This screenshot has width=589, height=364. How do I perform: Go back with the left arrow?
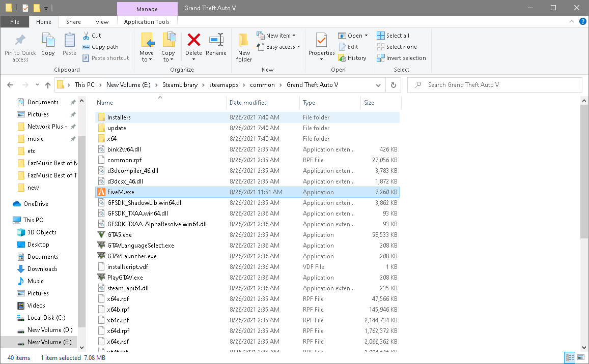pos(10,85)
